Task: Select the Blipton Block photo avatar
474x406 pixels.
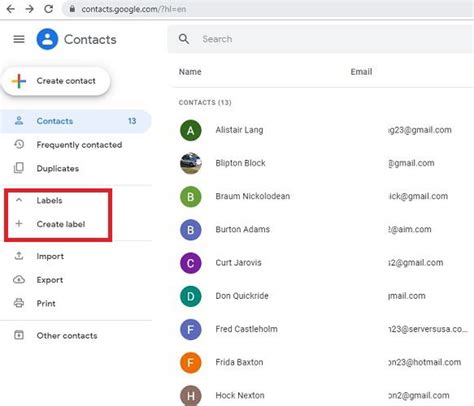Action: 191,163
